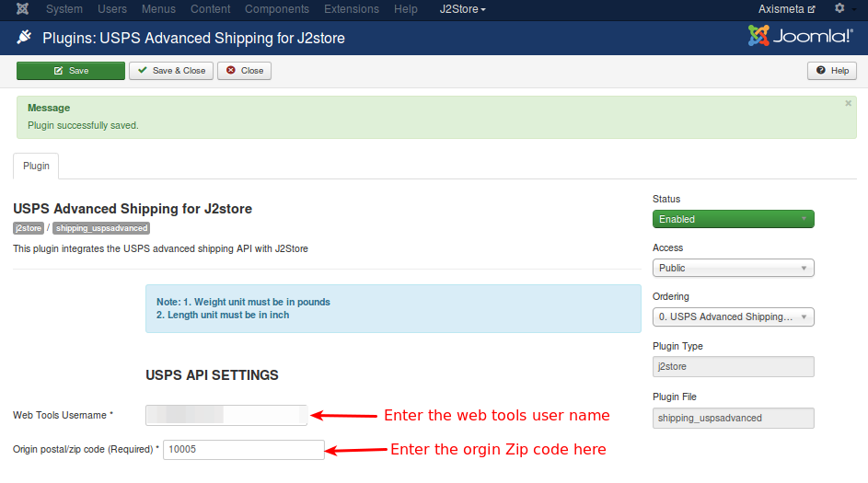The image size is (868, 483).
Task: Open the System menu
Action: 64,9
